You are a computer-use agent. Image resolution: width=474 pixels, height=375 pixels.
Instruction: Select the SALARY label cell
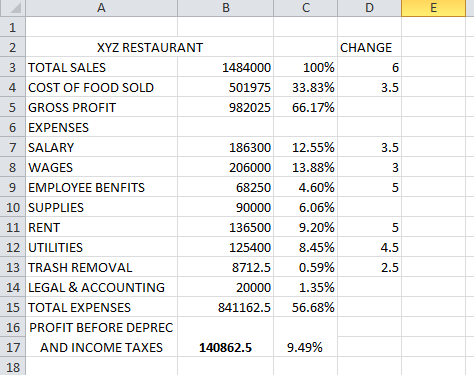click(x=102, y=147)
